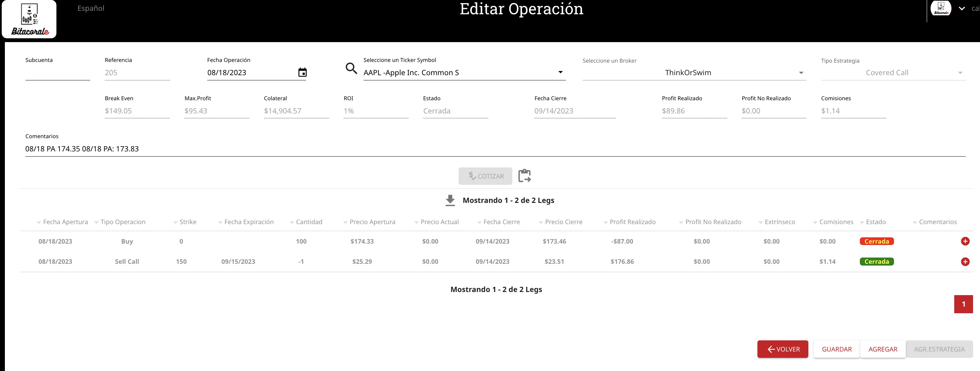Click the Español language selector
980x371 pixels.
91,8
